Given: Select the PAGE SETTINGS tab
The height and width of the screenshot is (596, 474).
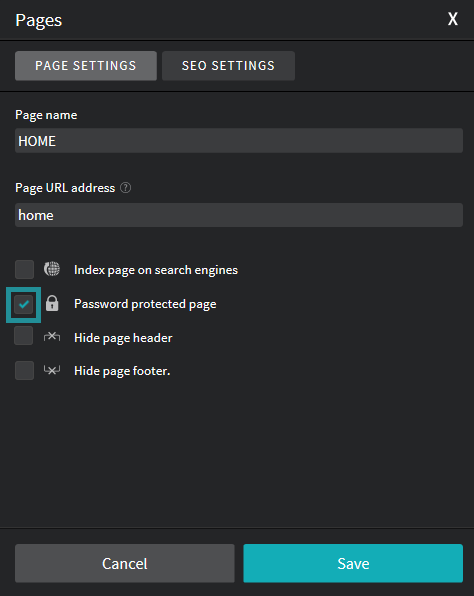Looking at the screenshot, I should [x=86, y=66].
